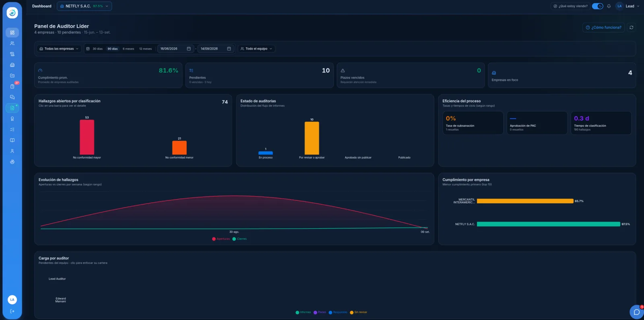Open the clipboard icon with 27 badge
The image size is (644, 320).
pyautogui.click(x=12, y=86)
